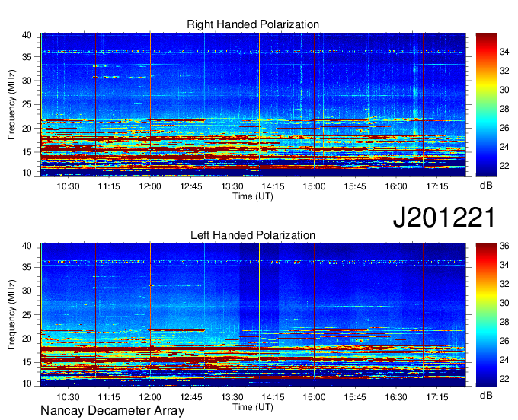Click the 40 MHz tick of Right Handed plot
518x420 pixels.
tap(27, 35)
